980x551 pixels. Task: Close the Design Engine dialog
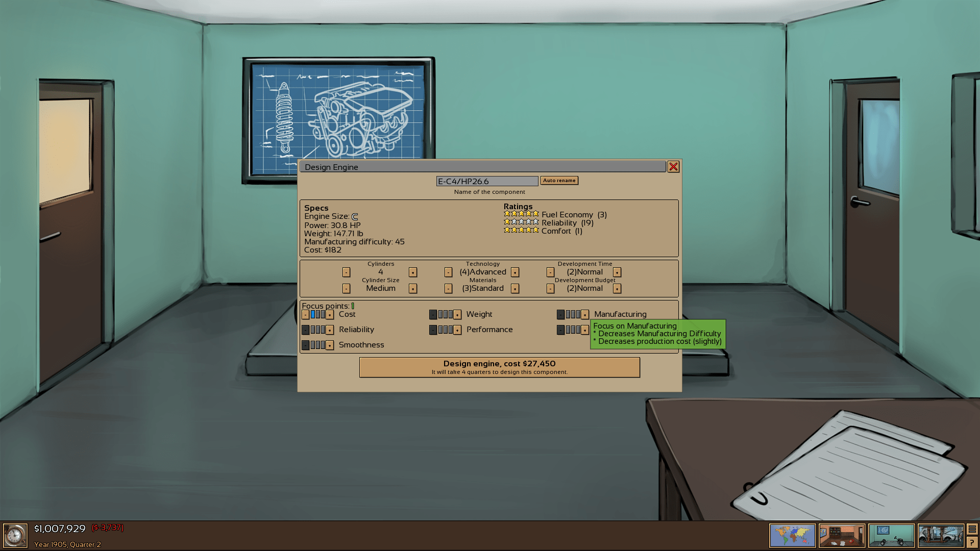[673, 167]
